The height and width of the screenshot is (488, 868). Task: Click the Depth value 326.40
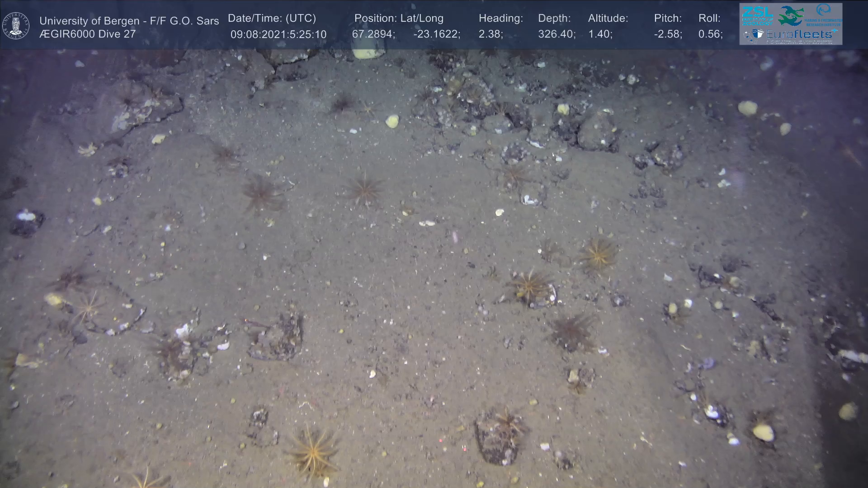(x=557, y=34)
